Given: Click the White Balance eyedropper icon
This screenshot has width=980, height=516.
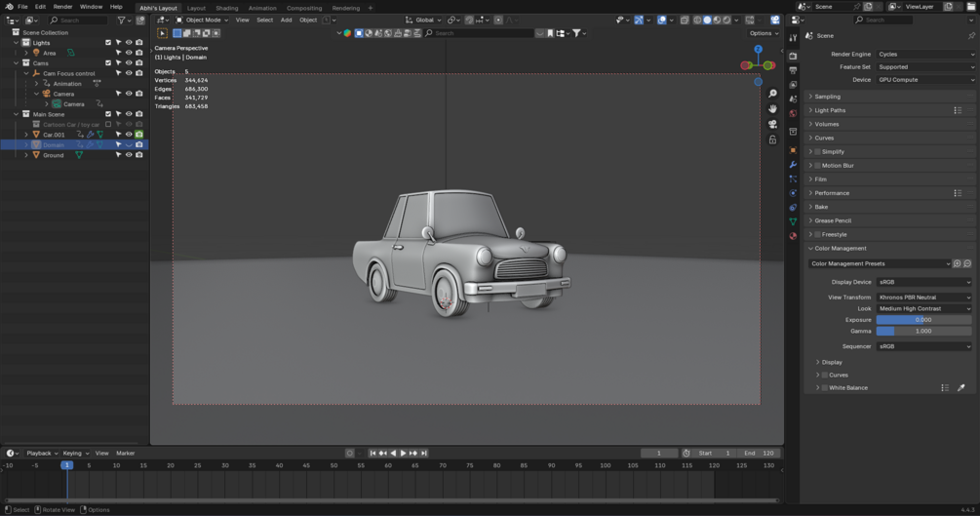Looking at the screenshot, I should point(960,388).
